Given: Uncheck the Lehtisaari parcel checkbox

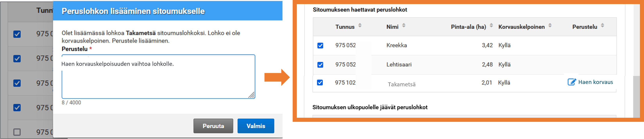Looking at the screenshot, I should point(320,65).
